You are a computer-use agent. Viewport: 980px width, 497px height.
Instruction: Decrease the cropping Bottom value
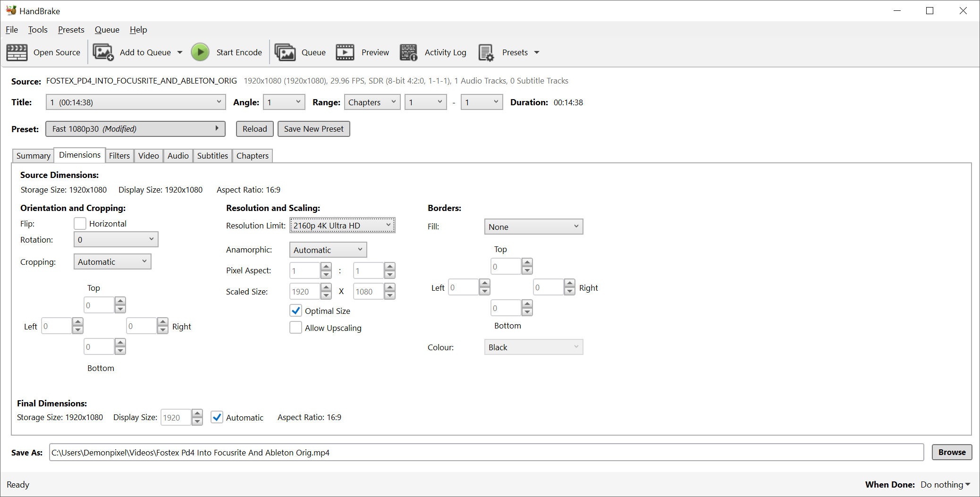(x=120, y=350)
